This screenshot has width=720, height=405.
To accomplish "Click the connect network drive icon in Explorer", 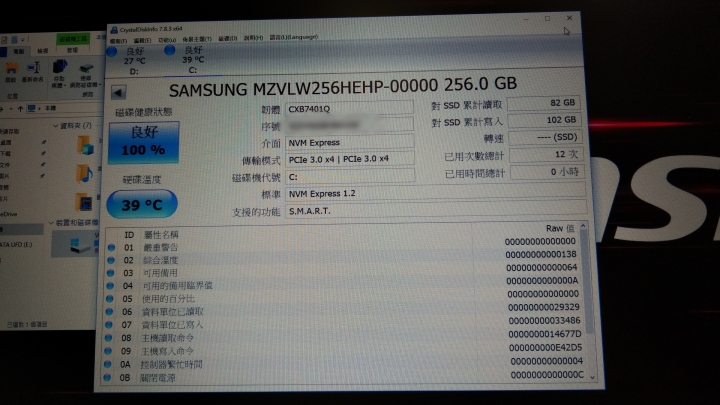I will click(x=85, y=75).
